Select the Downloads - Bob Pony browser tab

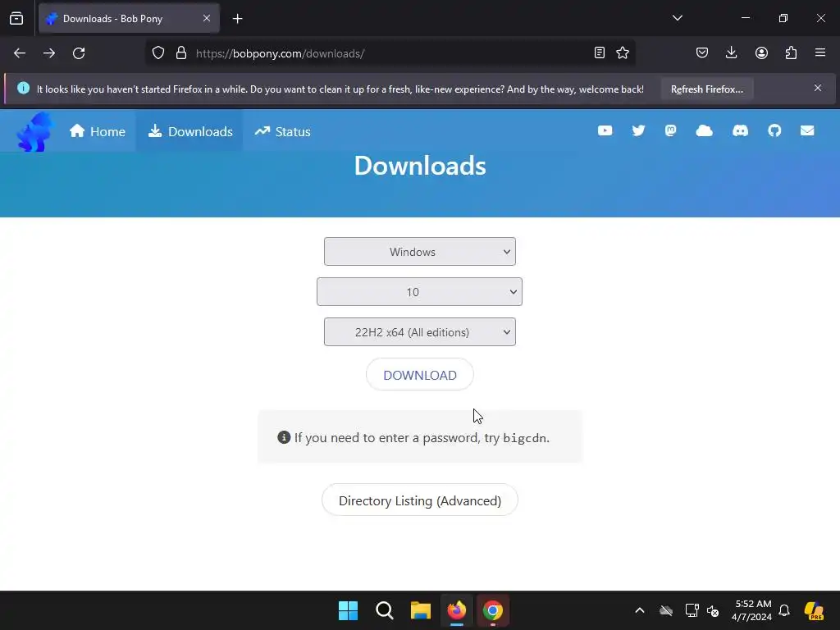pos(129,18)
